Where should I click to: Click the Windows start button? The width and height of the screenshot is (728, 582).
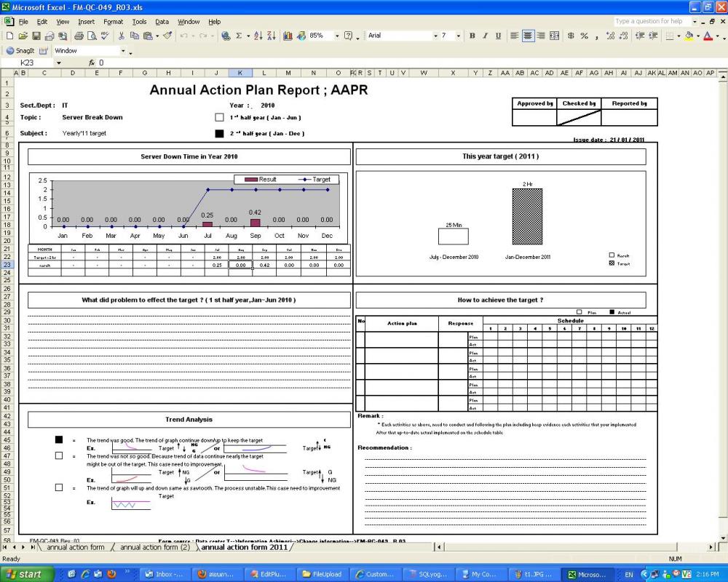coord(26,574)
